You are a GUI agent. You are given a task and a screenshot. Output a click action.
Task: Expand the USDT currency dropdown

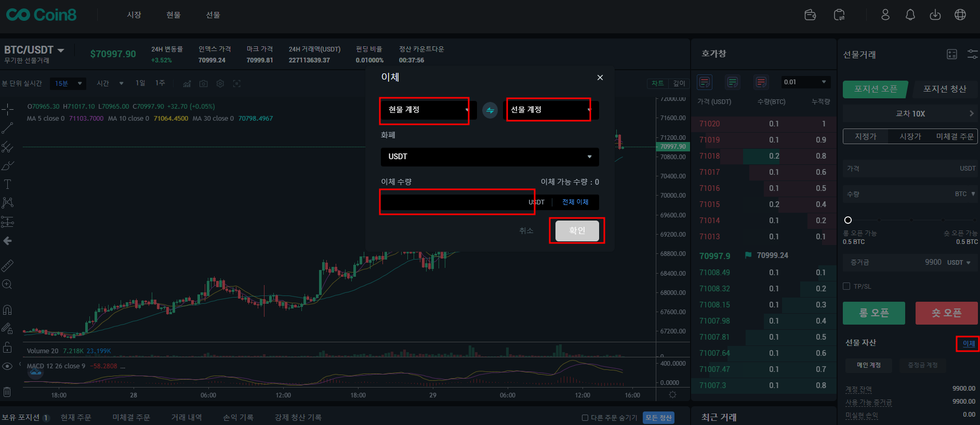tap(489, 157)
